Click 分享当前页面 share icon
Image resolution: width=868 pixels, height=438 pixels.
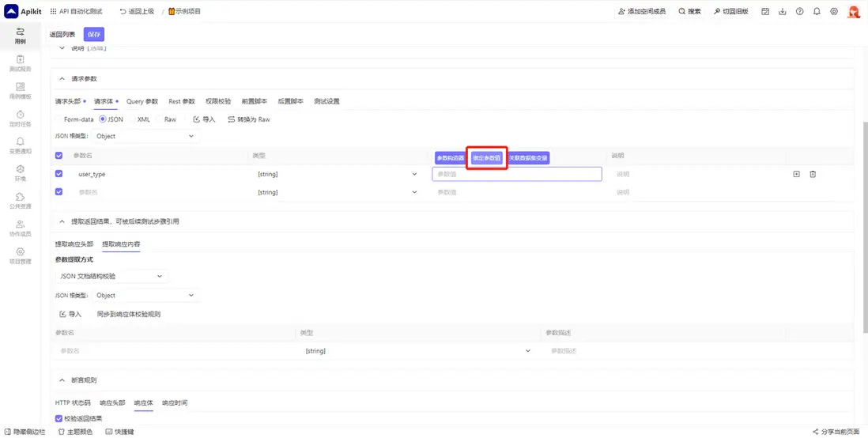[x=837, y=432]
